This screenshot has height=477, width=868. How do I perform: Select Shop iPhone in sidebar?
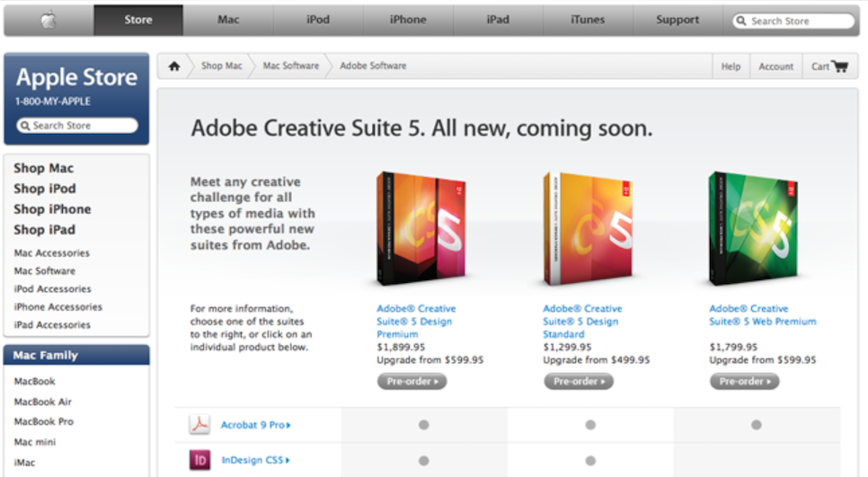click(52, 209)
